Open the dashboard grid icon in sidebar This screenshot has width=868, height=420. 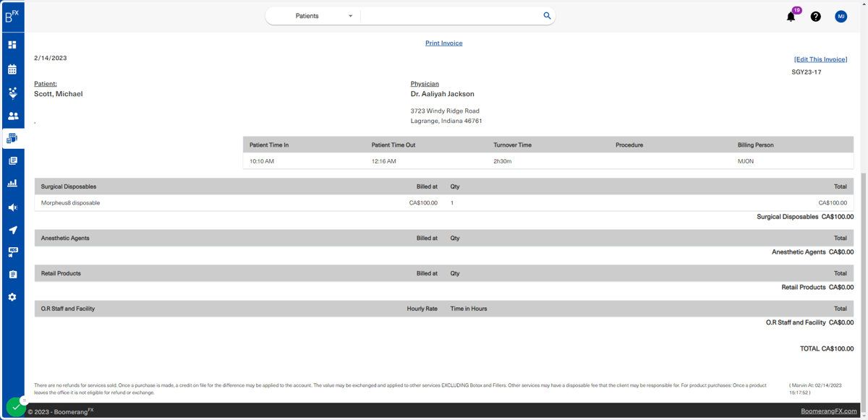pos(12,45)
